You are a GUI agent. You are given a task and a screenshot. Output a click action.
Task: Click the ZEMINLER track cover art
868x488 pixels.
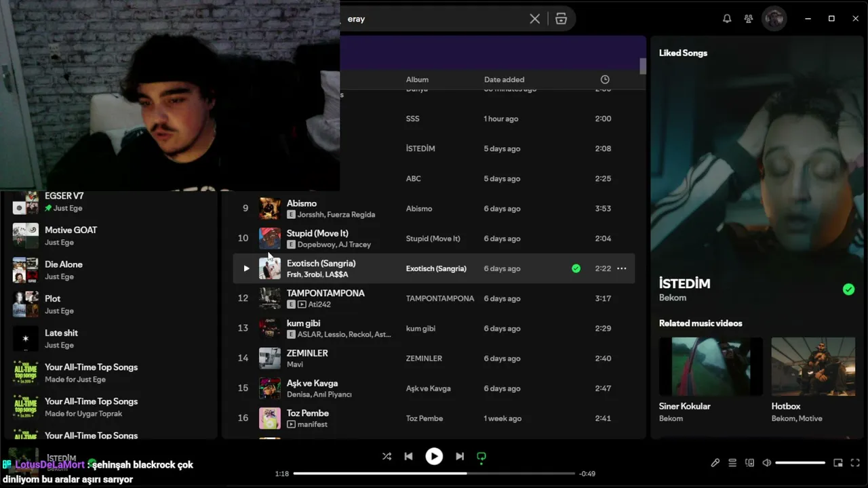coord(270,359)
